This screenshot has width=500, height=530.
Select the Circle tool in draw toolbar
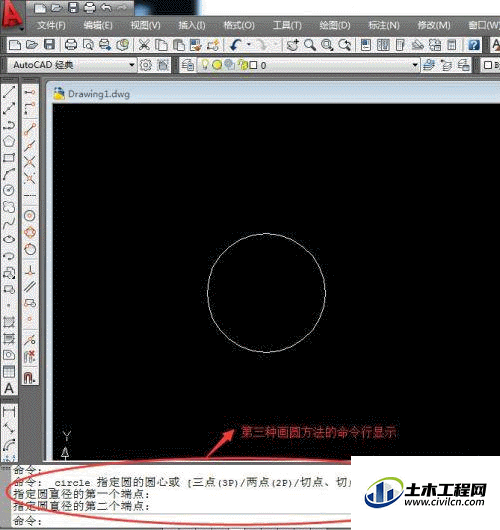[9, 190]
